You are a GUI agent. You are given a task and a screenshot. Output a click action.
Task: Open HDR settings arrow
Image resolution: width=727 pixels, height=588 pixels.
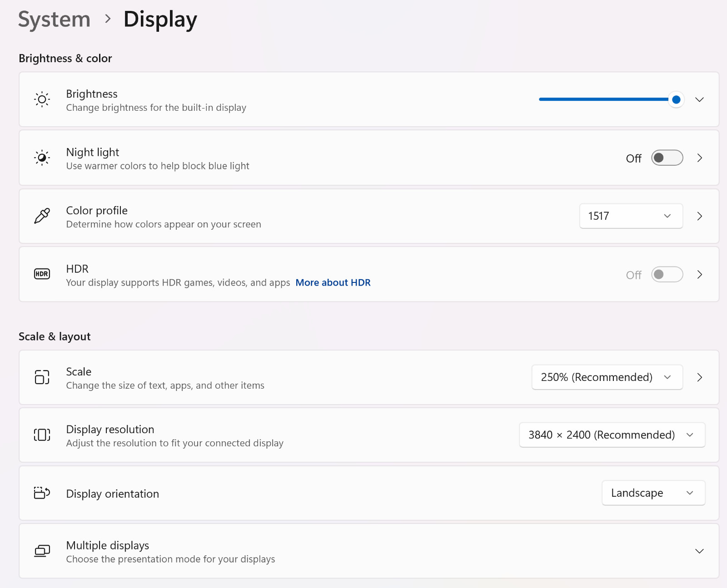700,275
